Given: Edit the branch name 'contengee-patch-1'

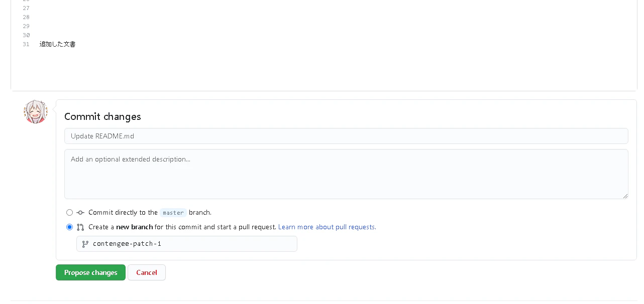Looking at the screenshot, I should (x=187, y=244).
